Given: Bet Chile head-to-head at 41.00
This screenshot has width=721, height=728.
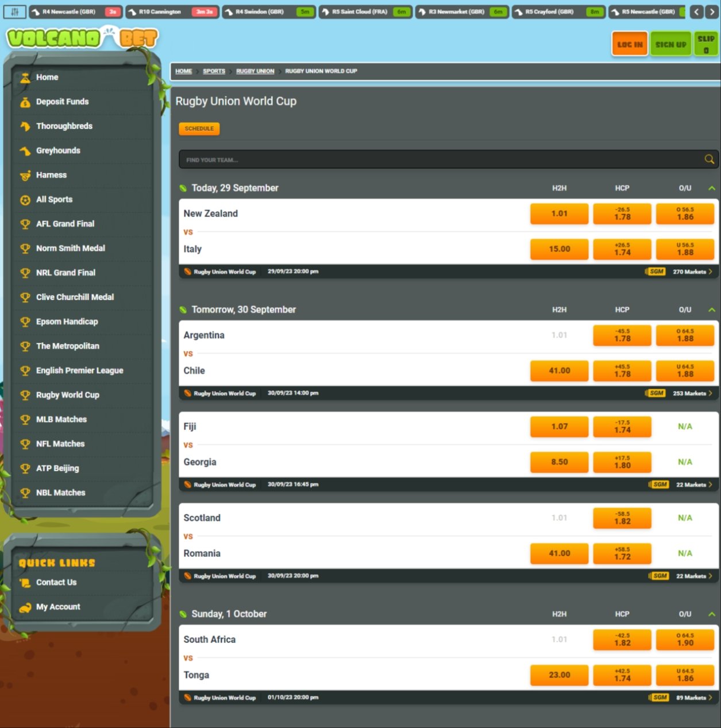Looking at the screenshot, I should point(560,371).
